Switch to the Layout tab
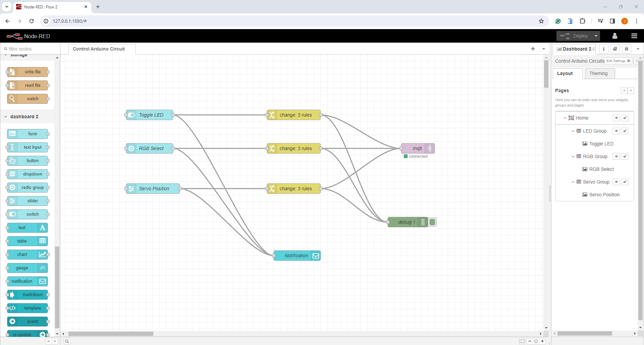 click(x=568, y=73)
